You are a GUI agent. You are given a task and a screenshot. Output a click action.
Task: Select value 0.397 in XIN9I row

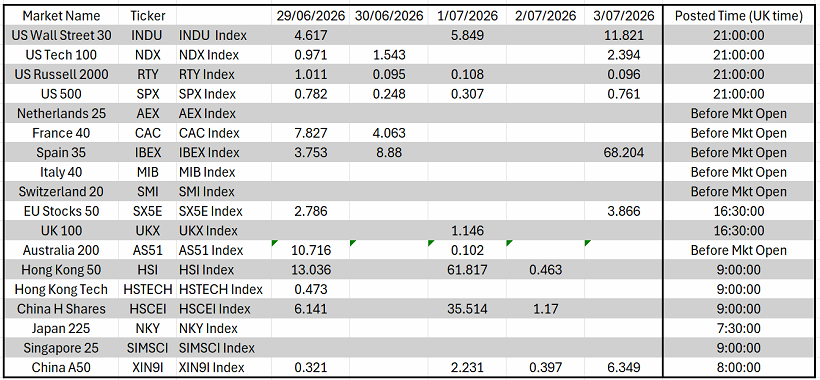pos(545,367)
